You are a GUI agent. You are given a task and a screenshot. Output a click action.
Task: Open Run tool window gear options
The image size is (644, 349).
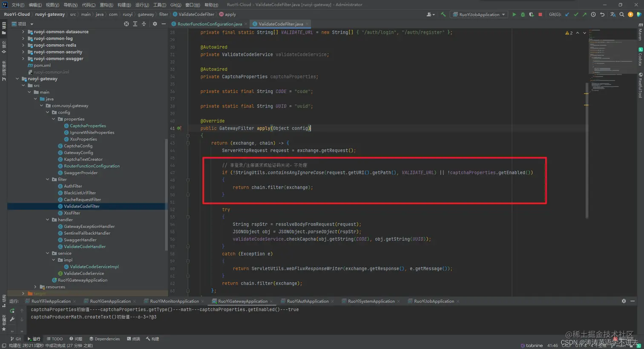[624, 301]
